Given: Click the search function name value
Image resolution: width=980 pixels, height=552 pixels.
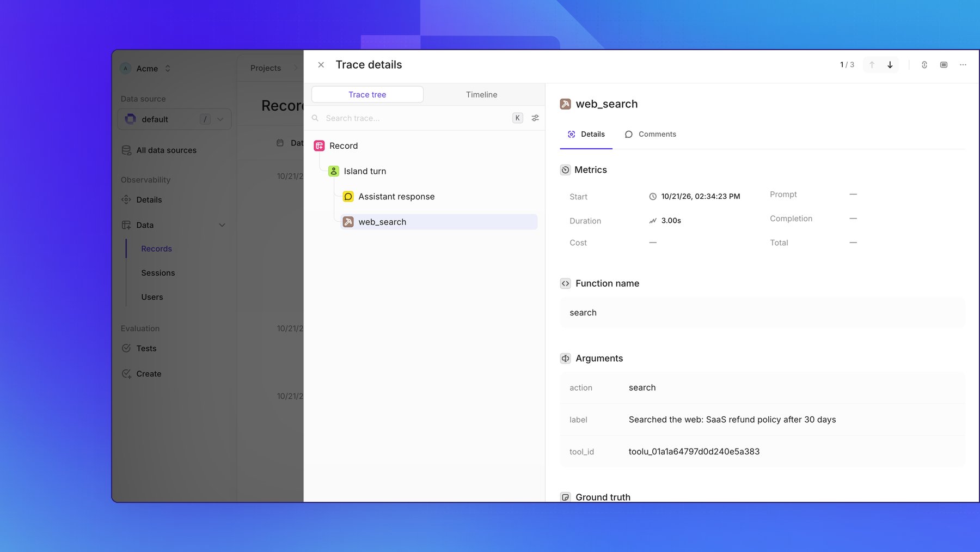Looking at the screenshot, I should pos(583,313).
